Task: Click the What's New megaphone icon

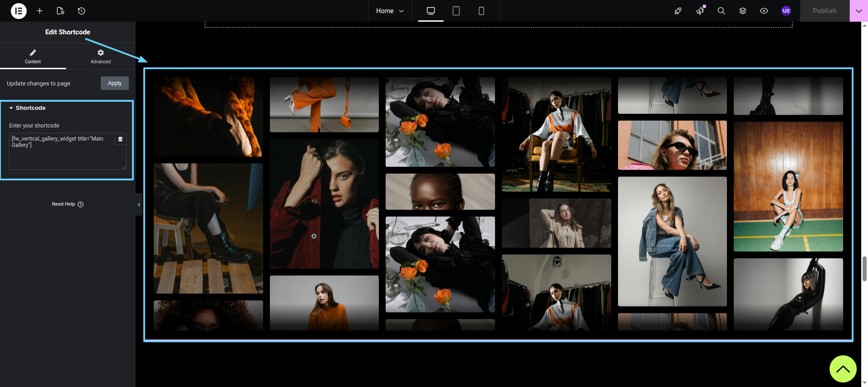Action: [700, 11]
